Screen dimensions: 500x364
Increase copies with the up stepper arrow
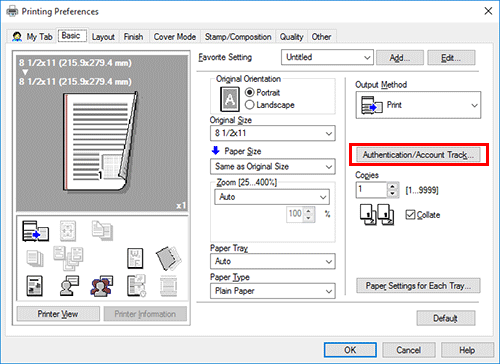coord(393,187)
